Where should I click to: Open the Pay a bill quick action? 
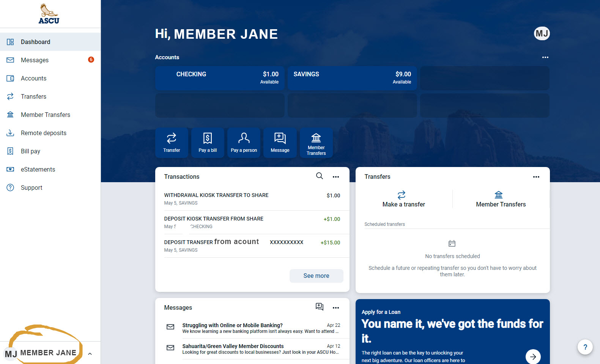point(208,142)
